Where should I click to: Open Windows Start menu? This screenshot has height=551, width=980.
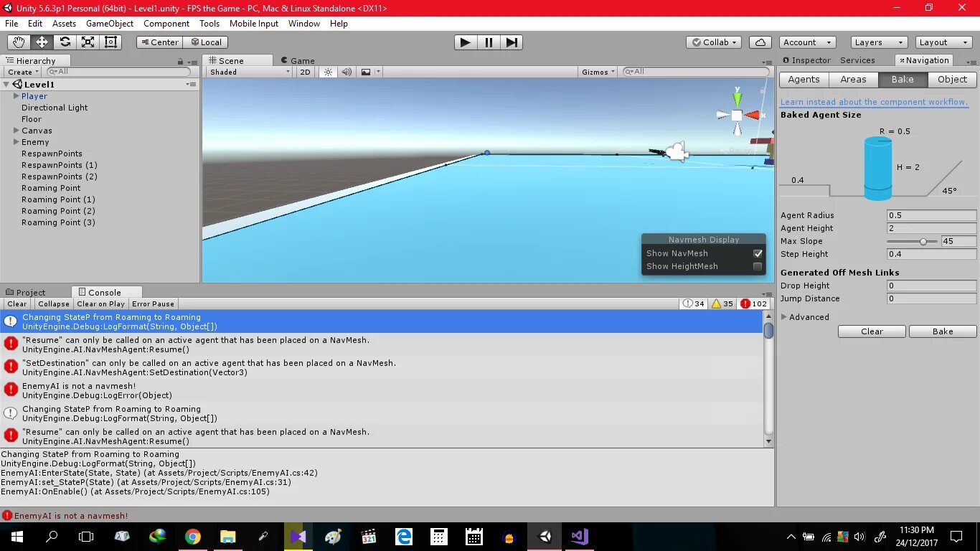click(17, 536)
